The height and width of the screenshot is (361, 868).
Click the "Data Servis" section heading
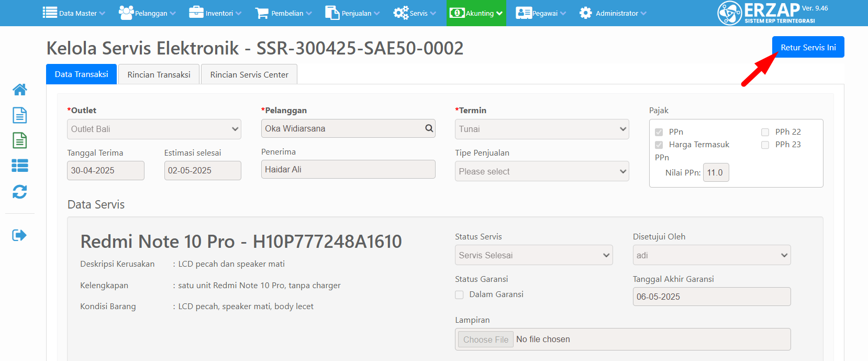tap(96, 204)
